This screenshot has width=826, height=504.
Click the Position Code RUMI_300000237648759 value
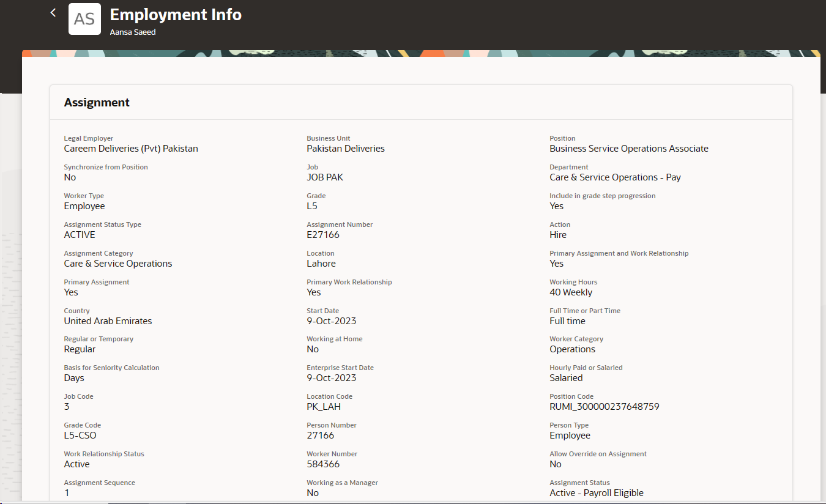604,406
